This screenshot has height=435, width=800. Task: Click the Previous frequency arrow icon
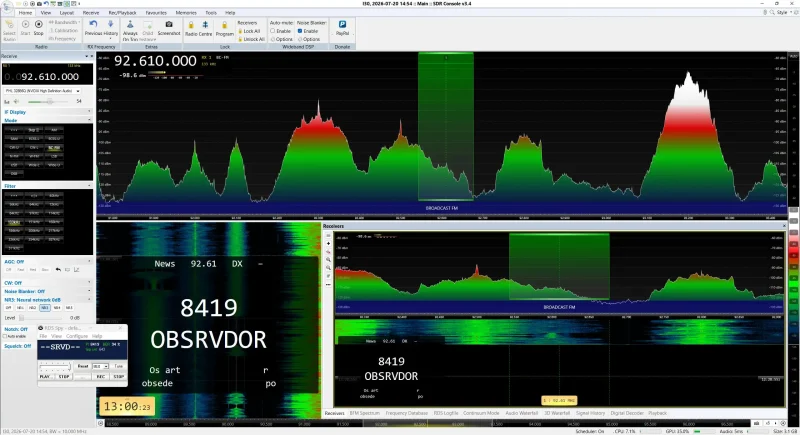point(93,24)
